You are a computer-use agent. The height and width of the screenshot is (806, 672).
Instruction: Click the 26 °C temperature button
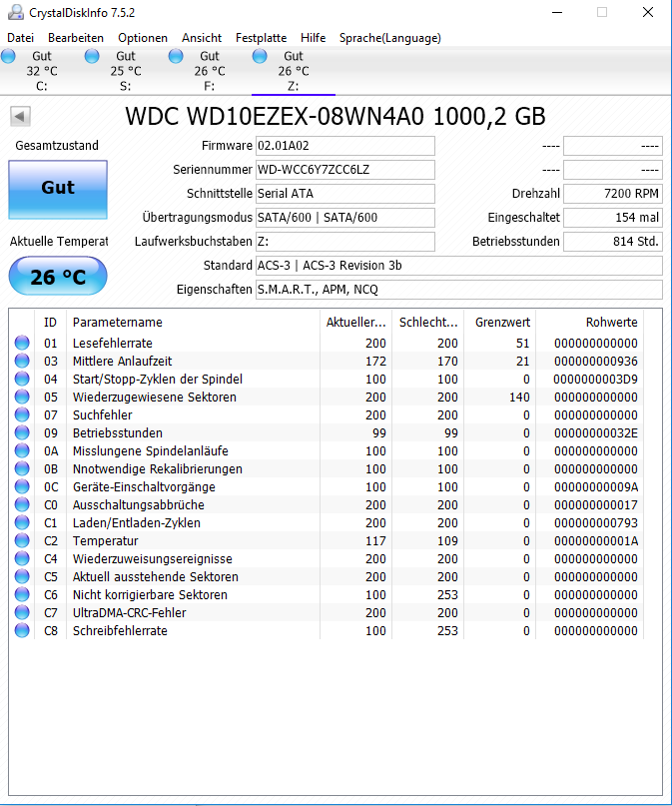(x=58, y=276)
